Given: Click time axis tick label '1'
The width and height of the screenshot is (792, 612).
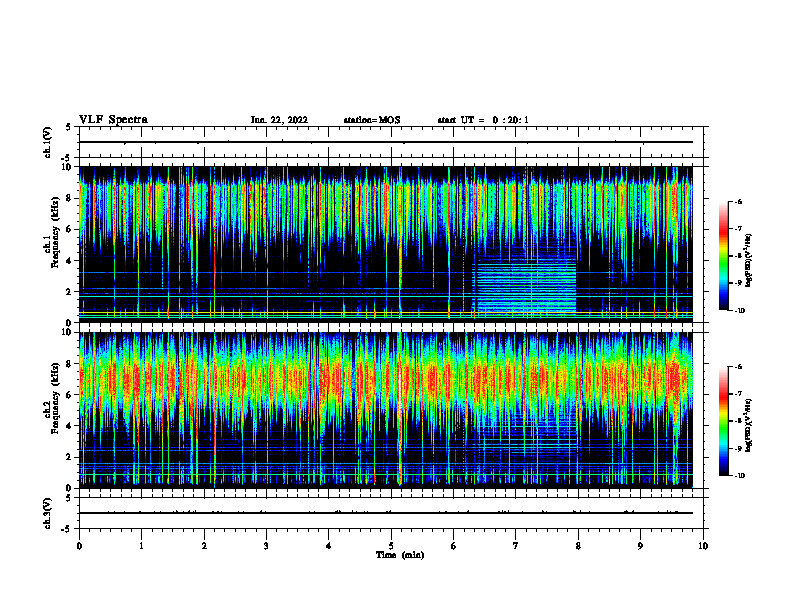Looking at the screenshot, I should (141, 546).
